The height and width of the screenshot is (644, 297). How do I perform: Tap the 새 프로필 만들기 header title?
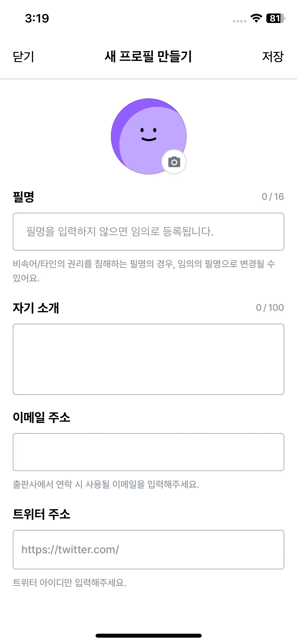pos(148,57)
